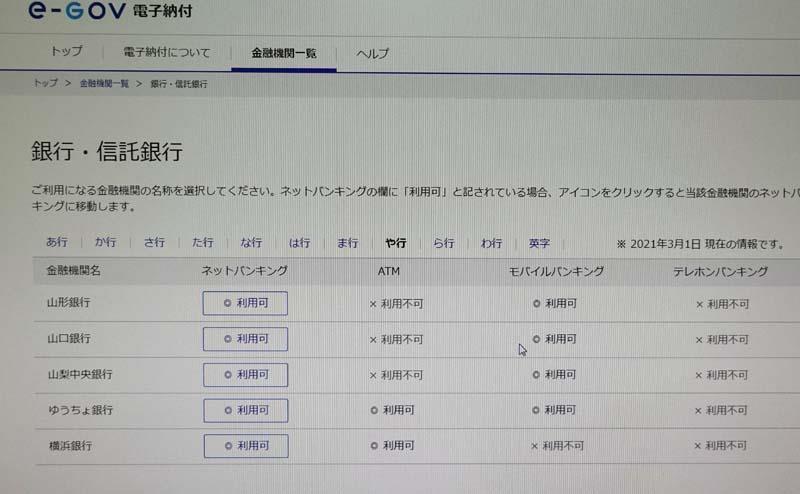
Task: Open net banking for 山口銀行
Action: [x=245, y=339]
